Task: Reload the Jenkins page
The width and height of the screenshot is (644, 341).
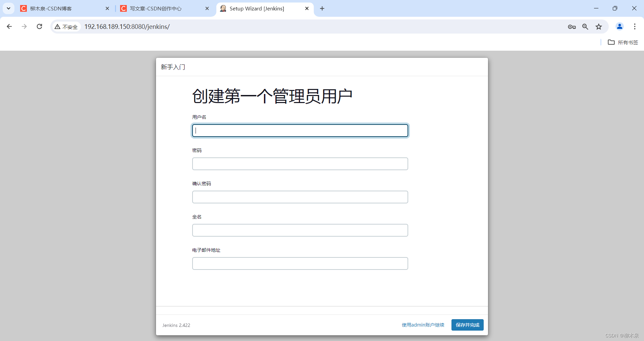Action: 39,27
